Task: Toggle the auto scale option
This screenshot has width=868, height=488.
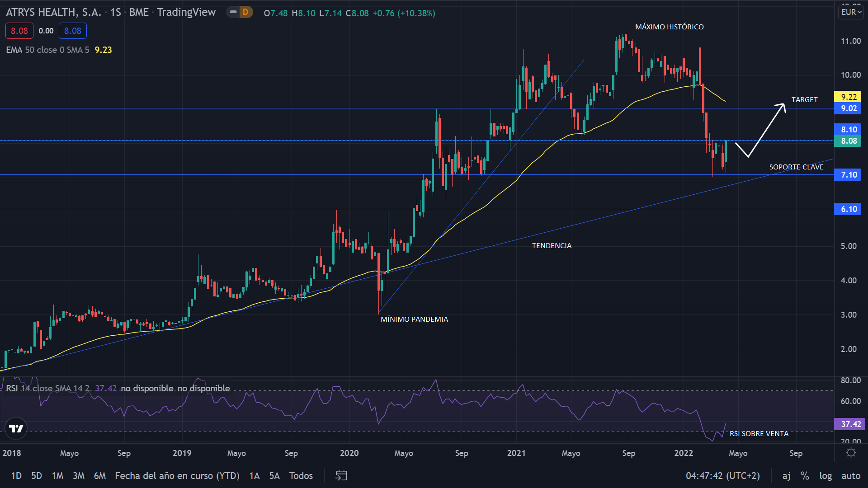Action: [851, 475]
